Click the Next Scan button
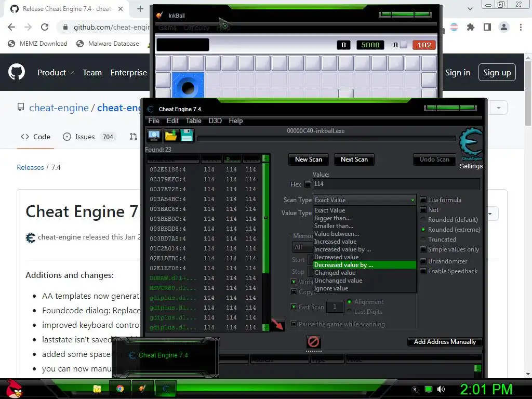 354,159
